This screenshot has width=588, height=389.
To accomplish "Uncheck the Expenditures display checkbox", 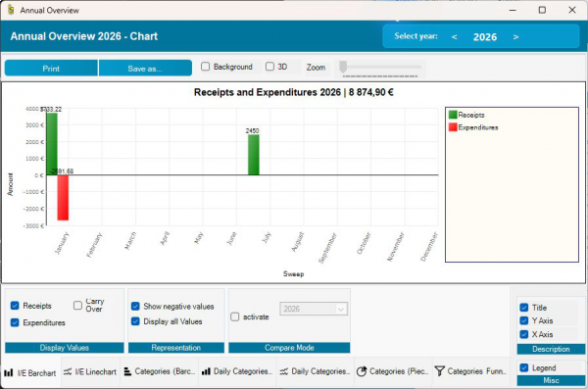I will tap(15, 322).
